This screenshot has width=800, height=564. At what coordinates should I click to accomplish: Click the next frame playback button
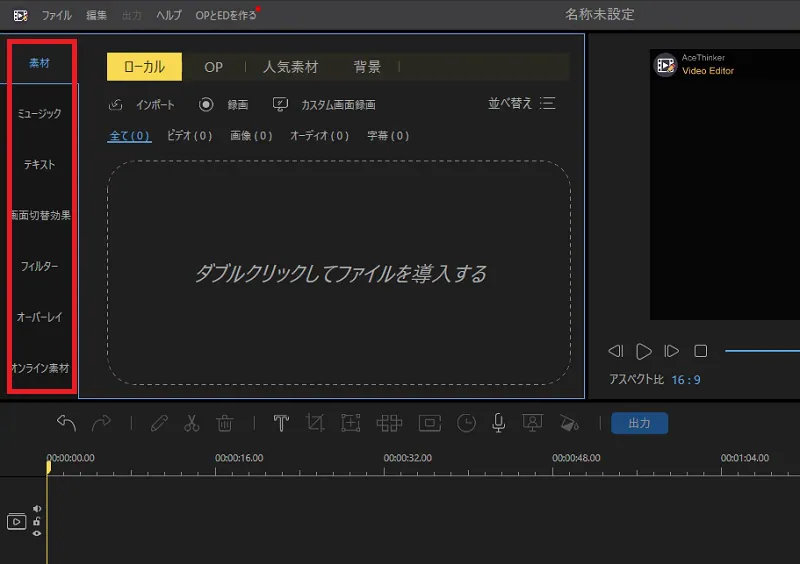pos(671,351)
